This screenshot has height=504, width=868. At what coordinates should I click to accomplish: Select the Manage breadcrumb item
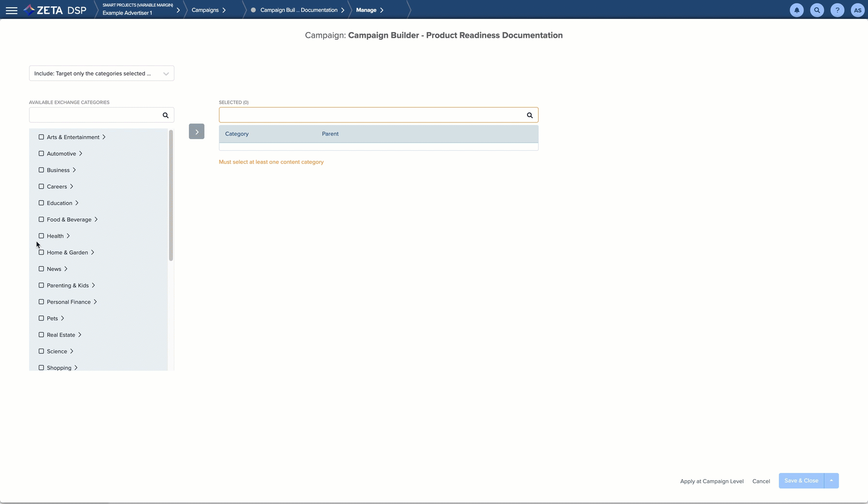coord(366,10)
